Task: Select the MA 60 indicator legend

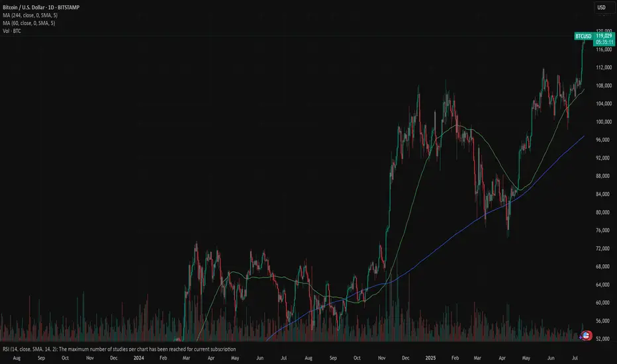Action: [x=28, y=23]
